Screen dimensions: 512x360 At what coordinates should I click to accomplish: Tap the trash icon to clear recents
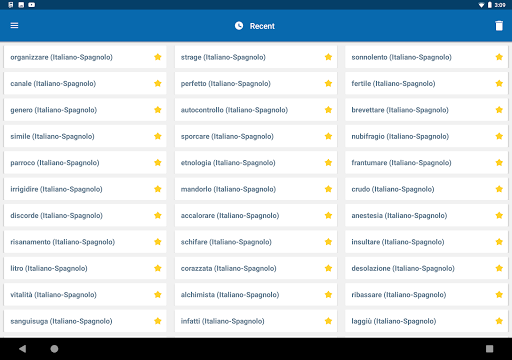click(x=499, y=26)
